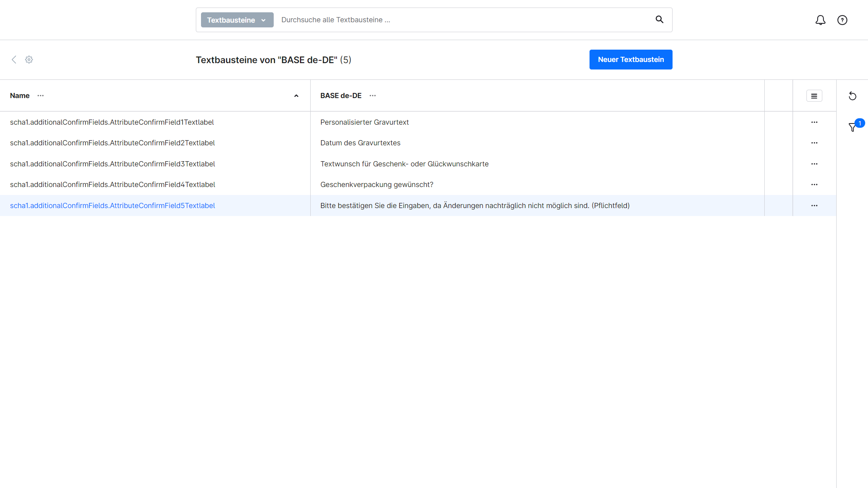Select AttributeConfirmField3Textlabel name cell

click(155, 164)
